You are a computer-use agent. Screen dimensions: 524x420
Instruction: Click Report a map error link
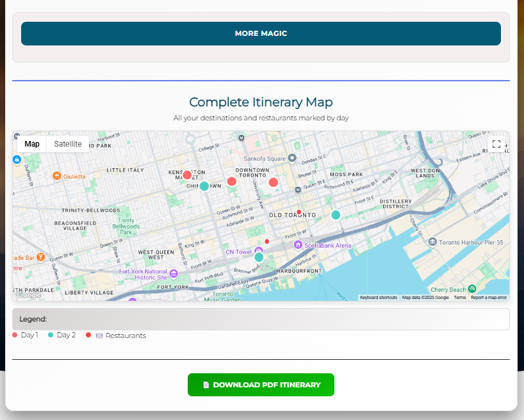tap(489, 297)
